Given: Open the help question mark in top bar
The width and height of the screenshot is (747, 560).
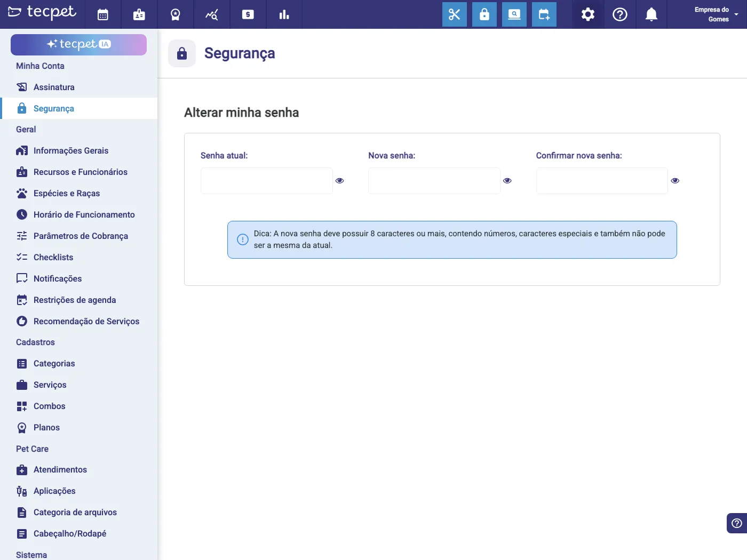Looking at the screenshot, I should 620,14.
